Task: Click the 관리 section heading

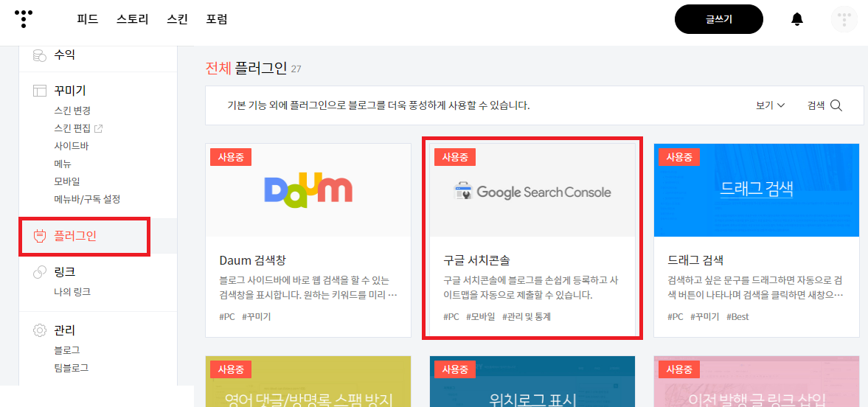Action: (x=64, y=330)
